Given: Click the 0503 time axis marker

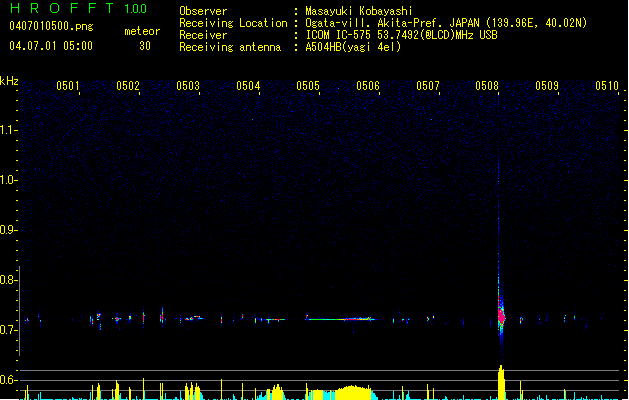Looking at the screenshot, I should click(x=188, y=86).
